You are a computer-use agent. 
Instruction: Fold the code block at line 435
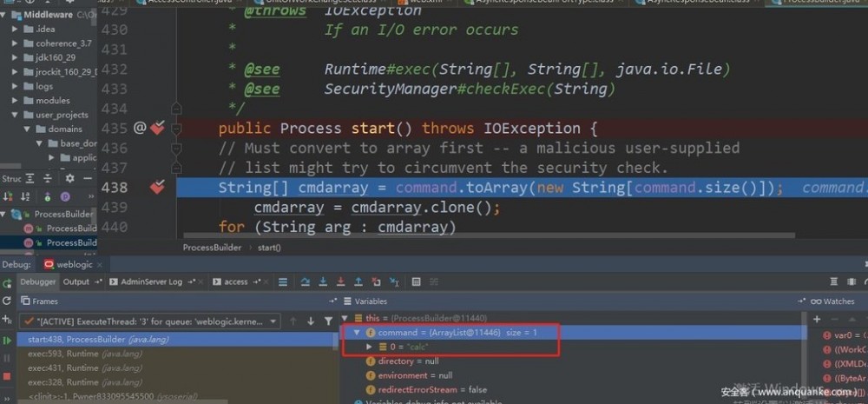(x=176, y=129)
